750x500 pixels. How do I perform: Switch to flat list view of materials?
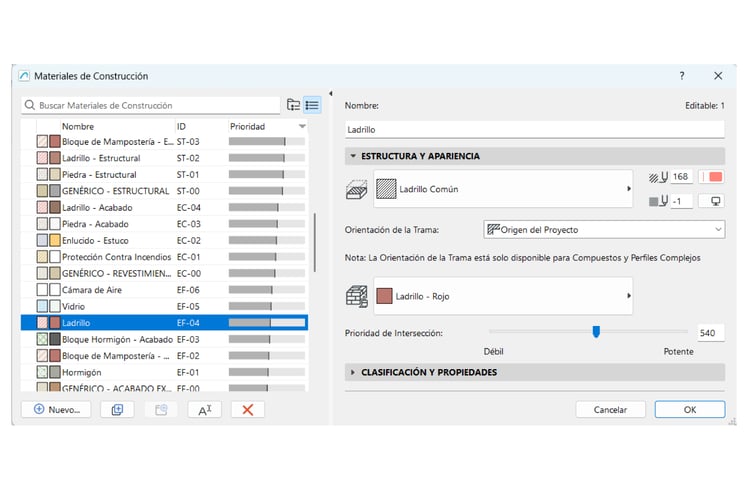pos(312,105)
